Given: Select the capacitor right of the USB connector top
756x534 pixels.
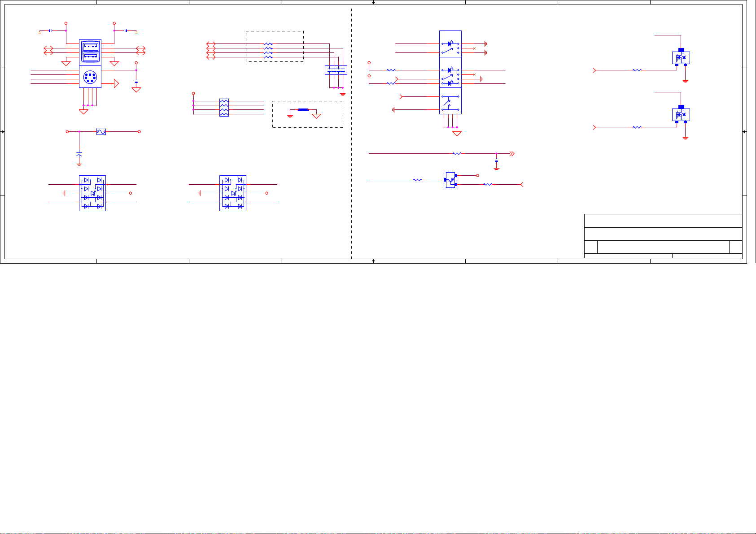Looking at the screenshot, I should (x=126, y=31).
